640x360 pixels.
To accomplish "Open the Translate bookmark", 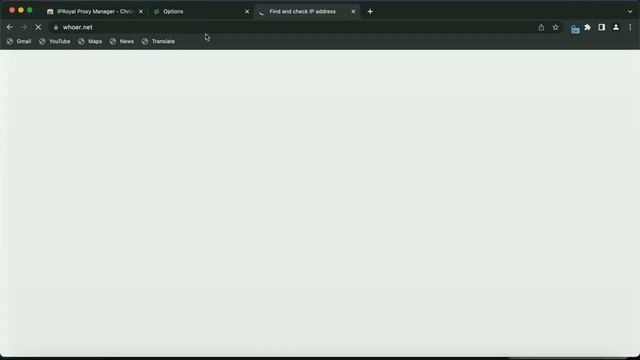I will [x=158, y=41].
